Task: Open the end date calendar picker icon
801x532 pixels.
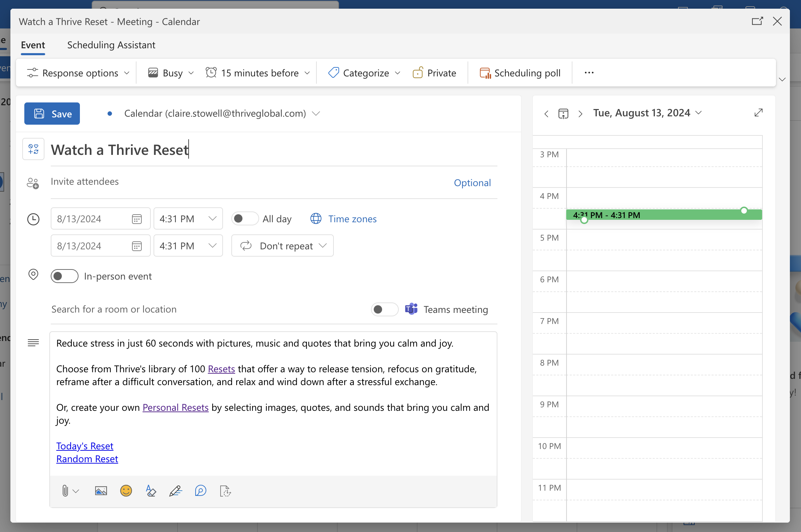Action: click(137, 246)
